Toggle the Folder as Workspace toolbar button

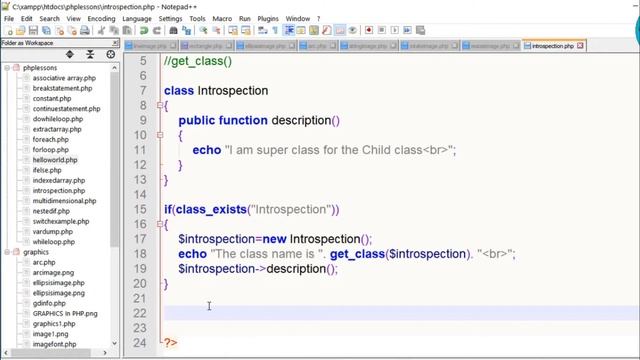[x=340, y=31]
